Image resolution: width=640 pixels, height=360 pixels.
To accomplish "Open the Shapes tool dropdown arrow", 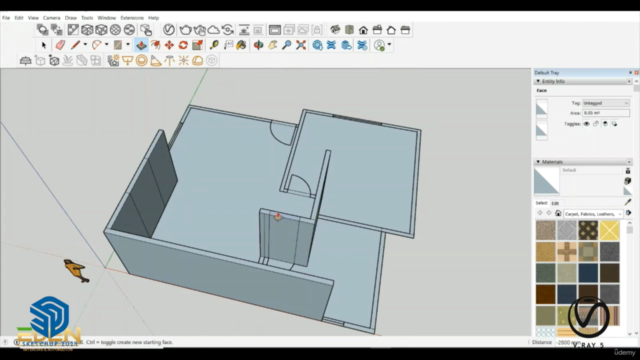I will (128, 44).
